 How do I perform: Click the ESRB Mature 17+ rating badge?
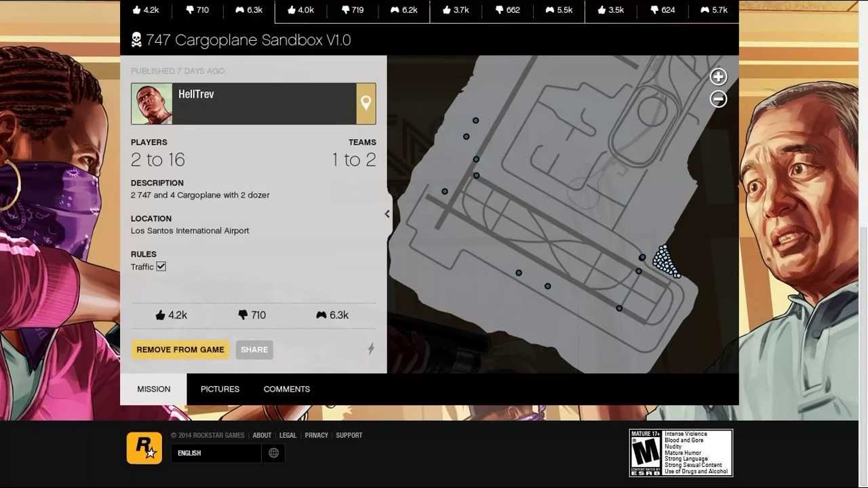coord(681,453)
